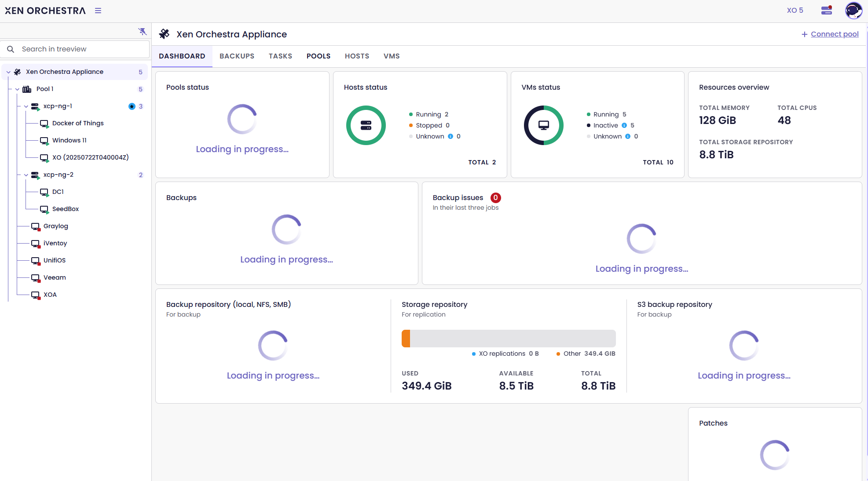Image resolution: width=868 pixels, height=481 pixels.
Task: Click the Running 5 VMs legend entry
Action: point(606,114)
